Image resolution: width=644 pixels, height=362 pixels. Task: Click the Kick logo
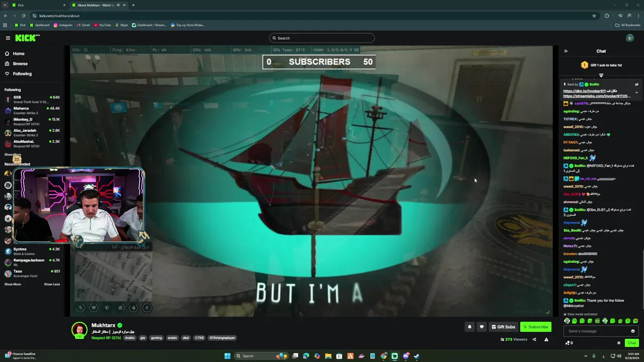point(27,38)
